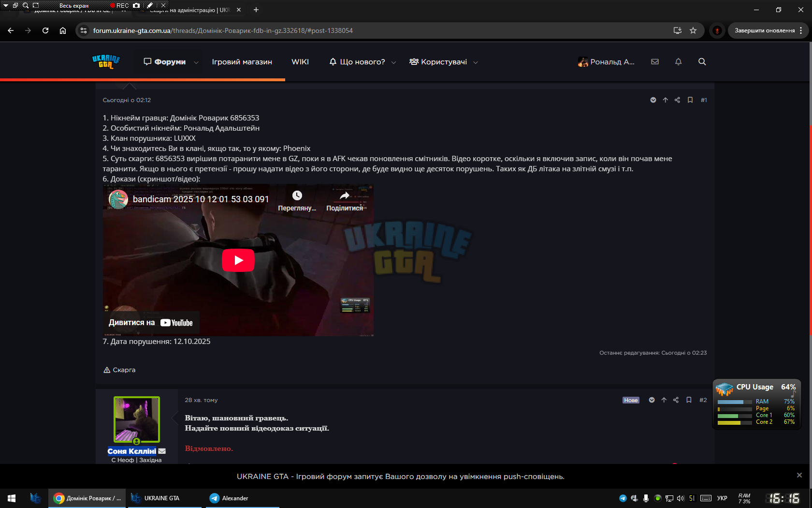Take a screenshot with Bandicam camera icon
This screenshot has height=508, width=812.
(x=136, y=5)
